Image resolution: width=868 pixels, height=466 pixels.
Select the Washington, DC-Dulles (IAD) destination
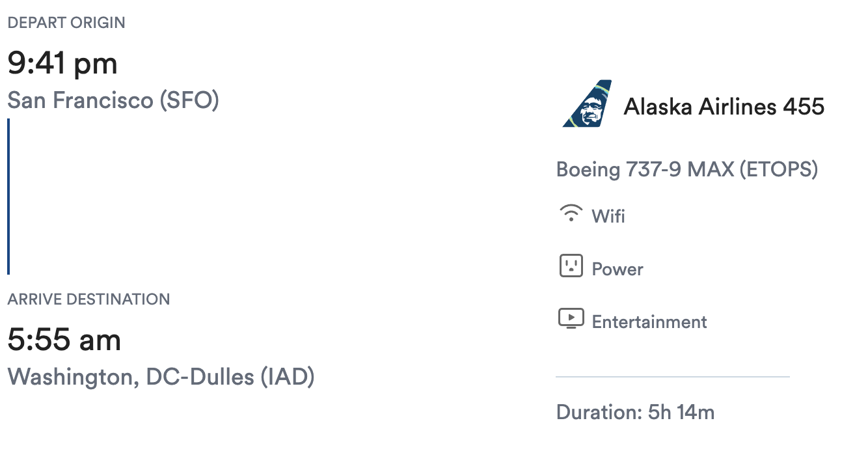pos(161,377)
